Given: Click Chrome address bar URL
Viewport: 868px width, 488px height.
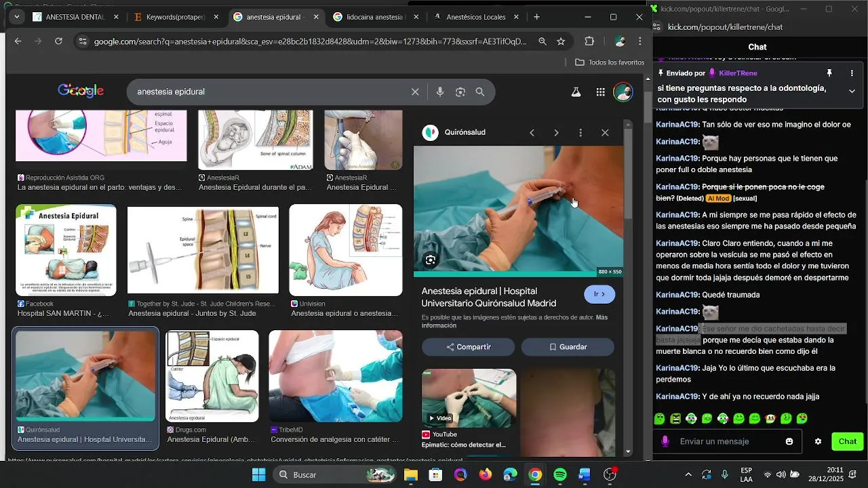Looking at the screenshot, I should point(310,41).
